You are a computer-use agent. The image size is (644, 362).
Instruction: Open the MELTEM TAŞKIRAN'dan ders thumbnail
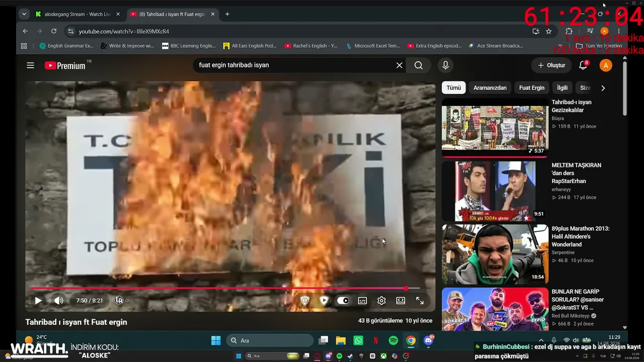495,191
